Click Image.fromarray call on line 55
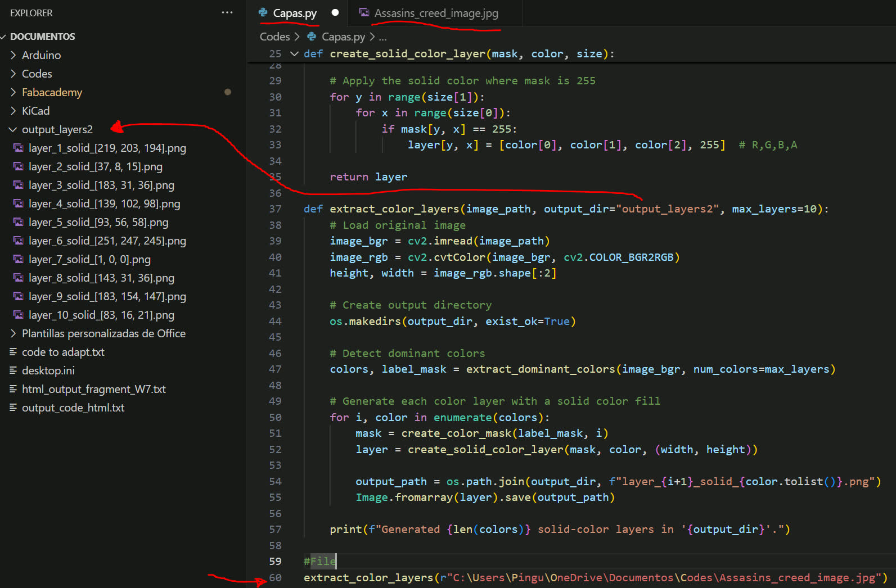 485,497
